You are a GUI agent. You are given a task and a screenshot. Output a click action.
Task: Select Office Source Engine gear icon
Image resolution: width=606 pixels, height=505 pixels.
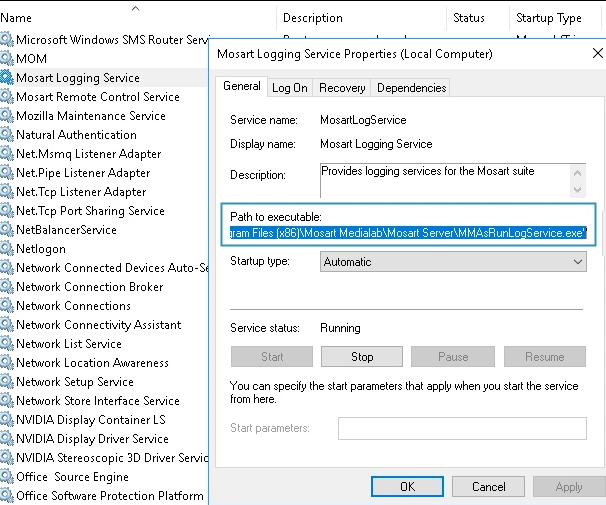[7, 476]
